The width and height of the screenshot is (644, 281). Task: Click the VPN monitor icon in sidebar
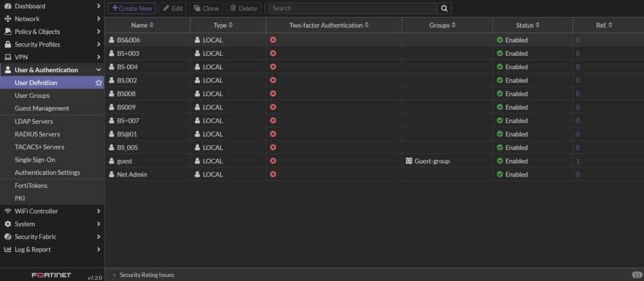8,57
